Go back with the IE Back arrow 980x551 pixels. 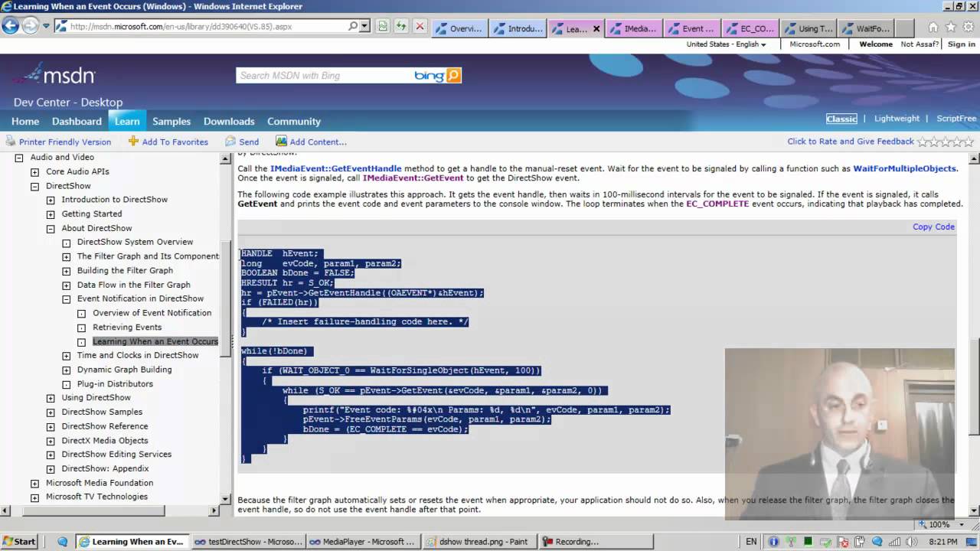pyautogui.click(x=11, y=25)
